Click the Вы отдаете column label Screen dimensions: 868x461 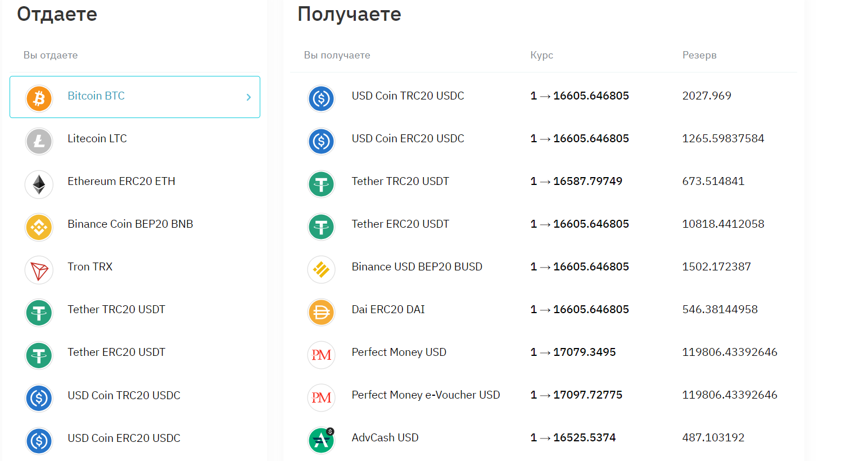[51, 55]
